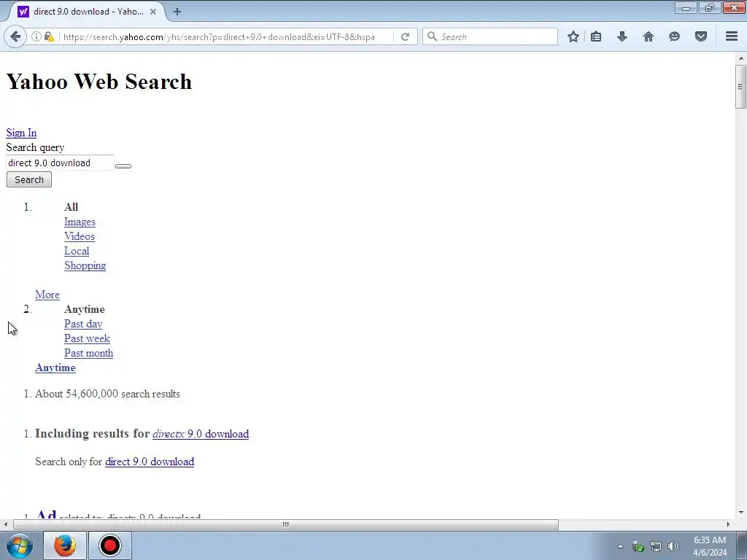The width and height of the screenshot is (747, 560).
Task: Save page to Pocket
Action: (701, 36)
